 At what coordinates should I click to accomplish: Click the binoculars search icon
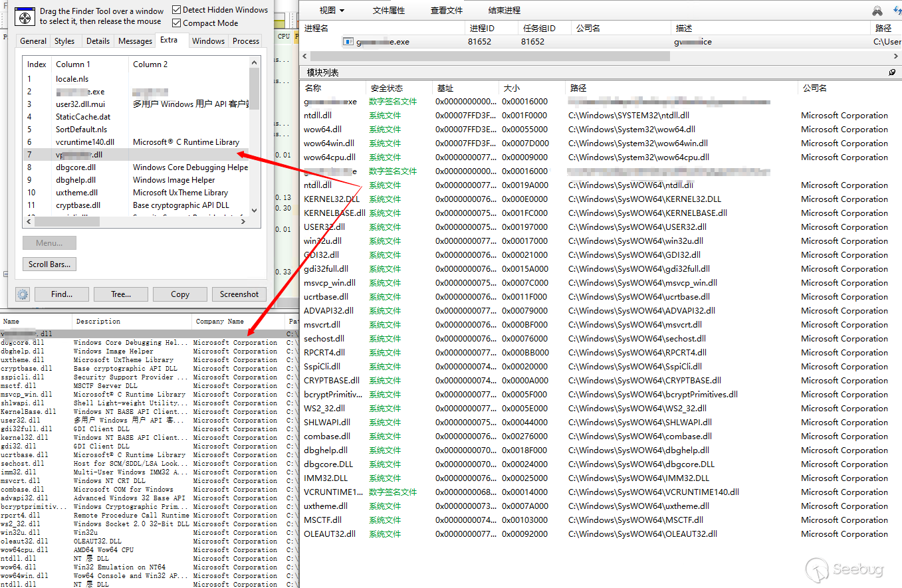[x=878, y=11]
